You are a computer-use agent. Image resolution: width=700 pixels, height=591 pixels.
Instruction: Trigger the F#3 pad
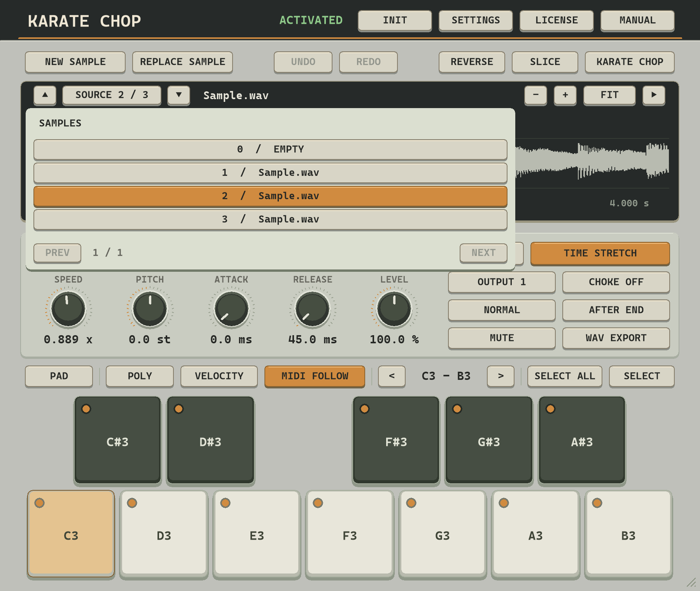396,441
